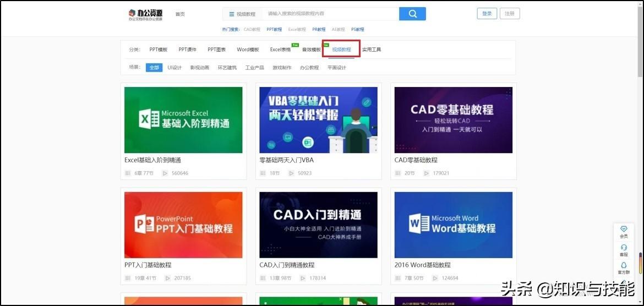This screenshot has height=306, width=644.
Task: Click play count icon beside 124694
Action: 435,278
